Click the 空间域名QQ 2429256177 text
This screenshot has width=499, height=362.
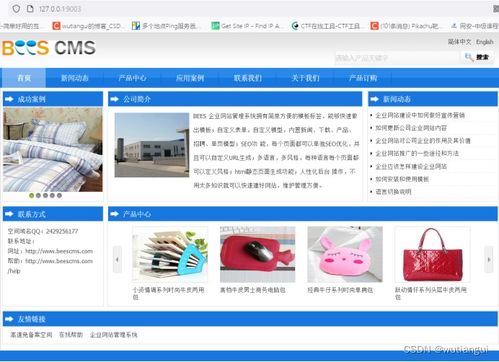point(43,231)
